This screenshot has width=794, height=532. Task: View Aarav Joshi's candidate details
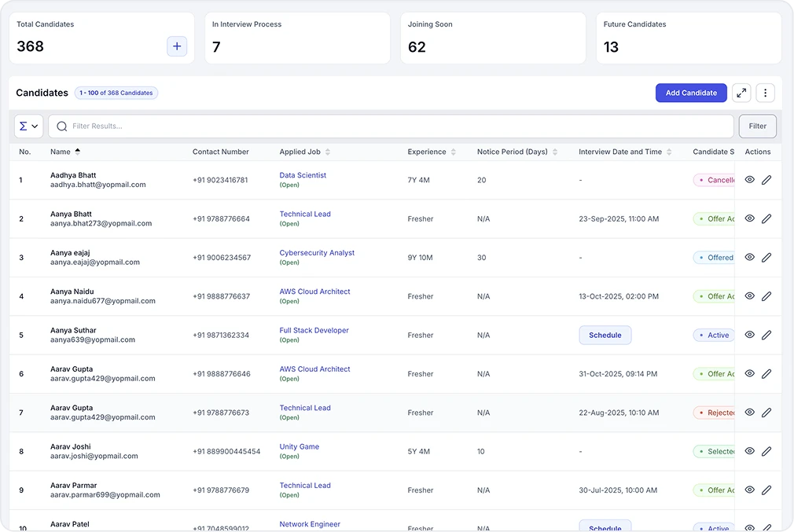(x=749, y=451)
